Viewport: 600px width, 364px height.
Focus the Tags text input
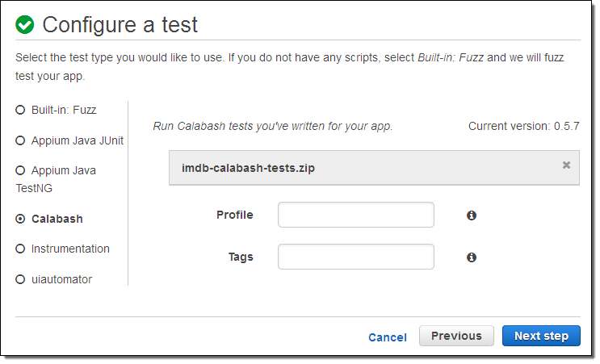(x=356, y=257)
